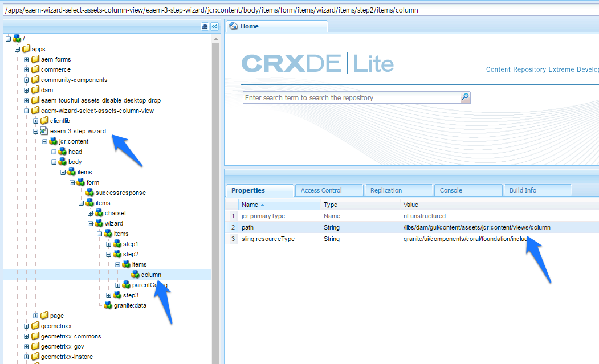The width and height of the screenshot is (599, 364).
Task: Select the sling:resourceType property name cell
Action: click(279, 239)
